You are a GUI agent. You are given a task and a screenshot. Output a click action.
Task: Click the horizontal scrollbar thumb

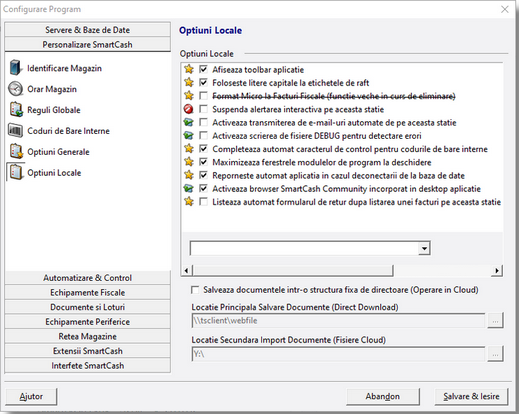pyautogui.click(x=293, y=270)
